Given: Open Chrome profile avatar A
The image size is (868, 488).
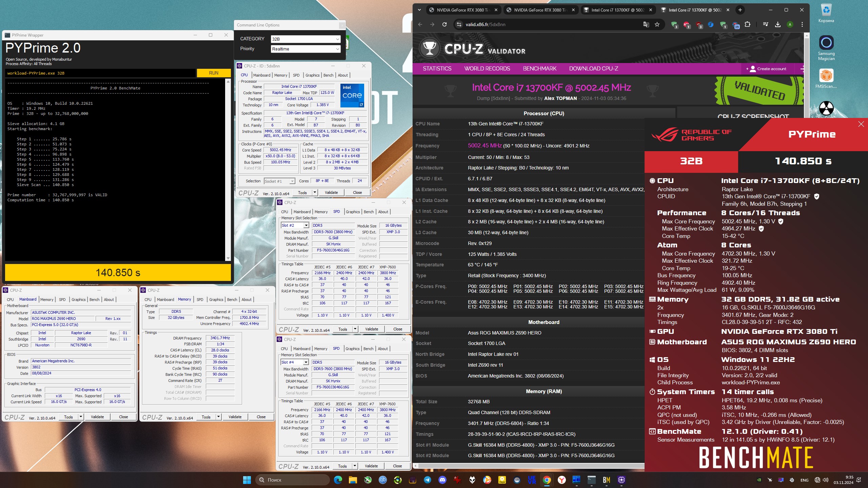Looking at the screenshot, I should pyautogui.click(x=790, y=24).
